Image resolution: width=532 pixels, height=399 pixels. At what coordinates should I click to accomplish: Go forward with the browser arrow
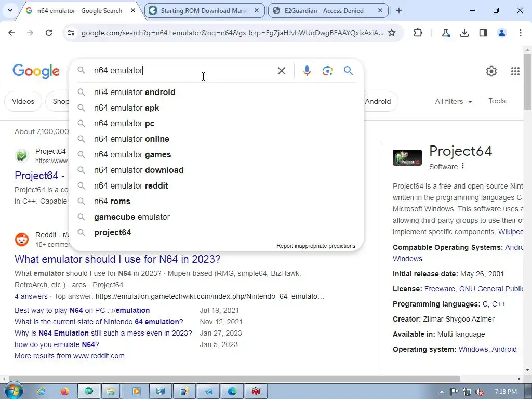pos(30,33)
